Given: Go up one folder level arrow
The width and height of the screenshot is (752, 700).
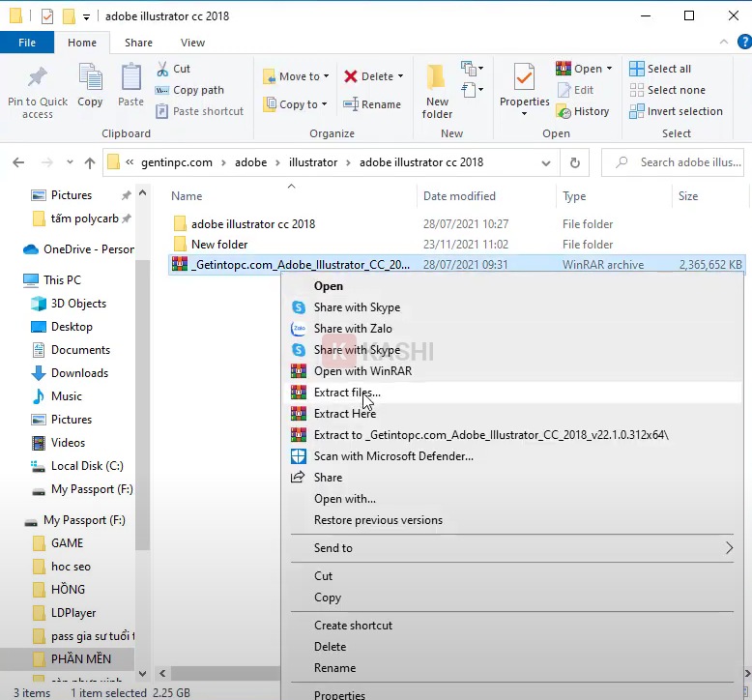Looking at the screenshot, I should 90,163.
